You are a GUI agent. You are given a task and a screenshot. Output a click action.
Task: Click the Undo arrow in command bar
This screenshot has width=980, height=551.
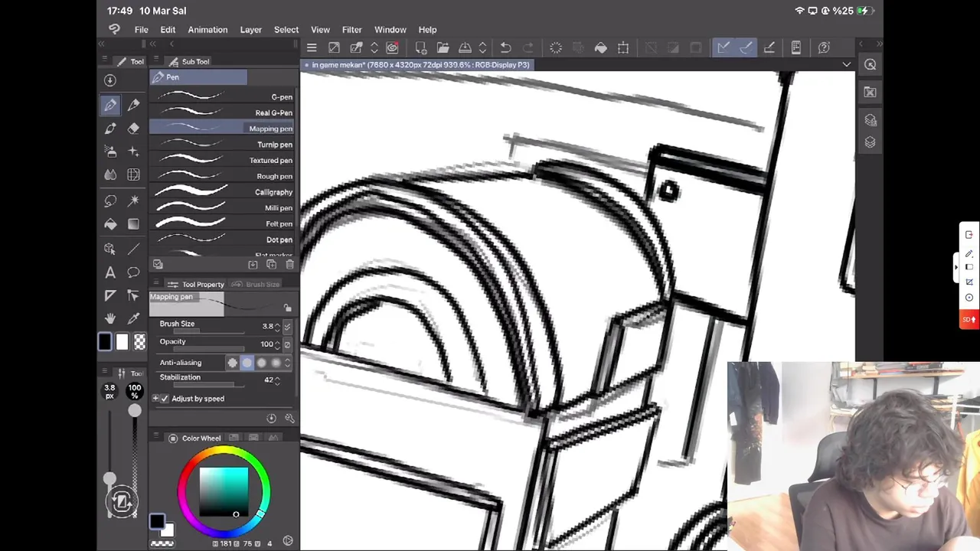click(505, 47)
